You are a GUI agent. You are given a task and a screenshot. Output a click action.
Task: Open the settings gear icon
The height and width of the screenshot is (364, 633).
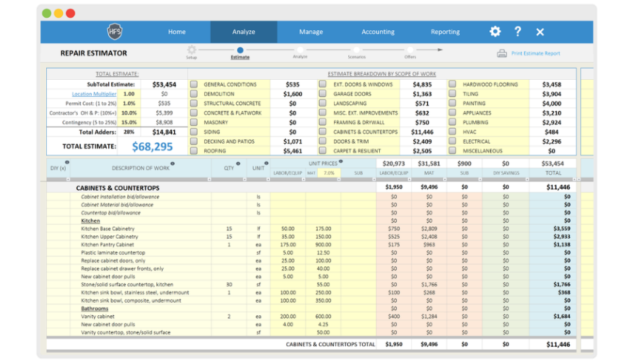click(495, 32)
